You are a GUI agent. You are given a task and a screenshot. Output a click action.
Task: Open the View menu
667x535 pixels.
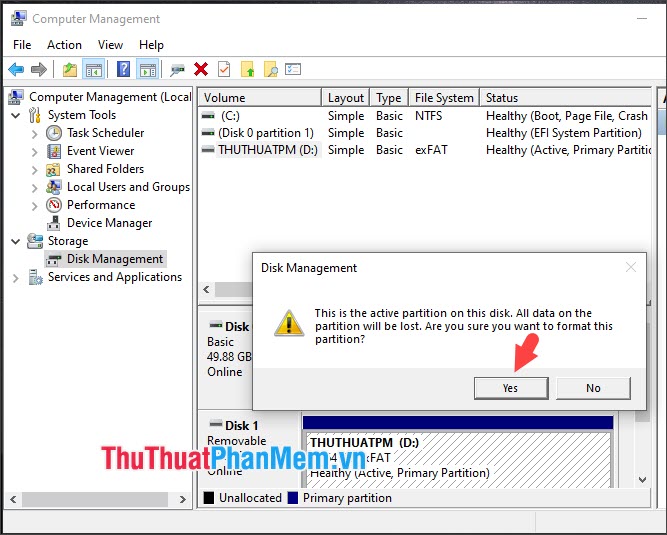click(110, 45)
